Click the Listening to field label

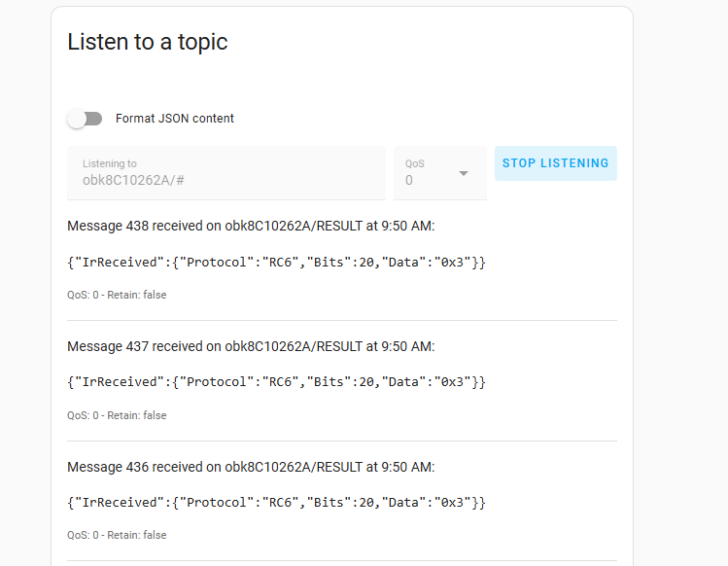click(110, 163)
